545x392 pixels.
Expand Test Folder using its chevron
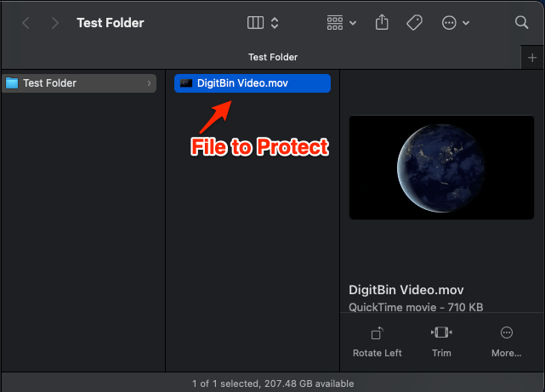point(150,83)
